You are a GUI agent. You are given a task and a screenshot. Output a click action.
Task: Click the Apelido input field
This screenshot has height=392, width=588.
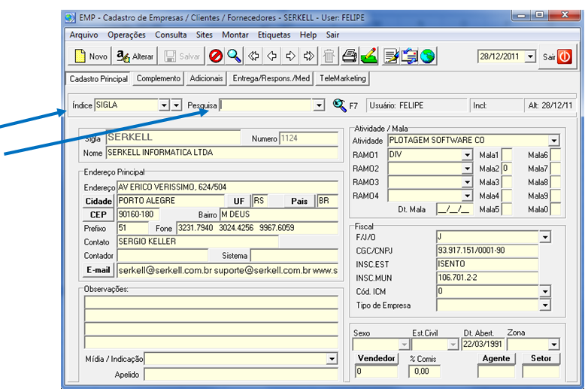click(x=241, y=375)
